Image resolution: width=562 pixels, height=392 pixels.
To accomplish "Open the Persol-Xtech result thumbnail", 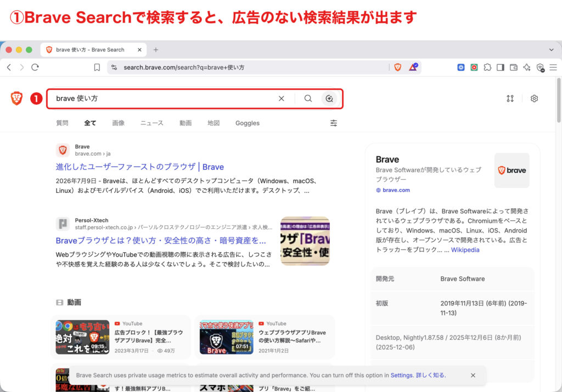I will (305, 241).
